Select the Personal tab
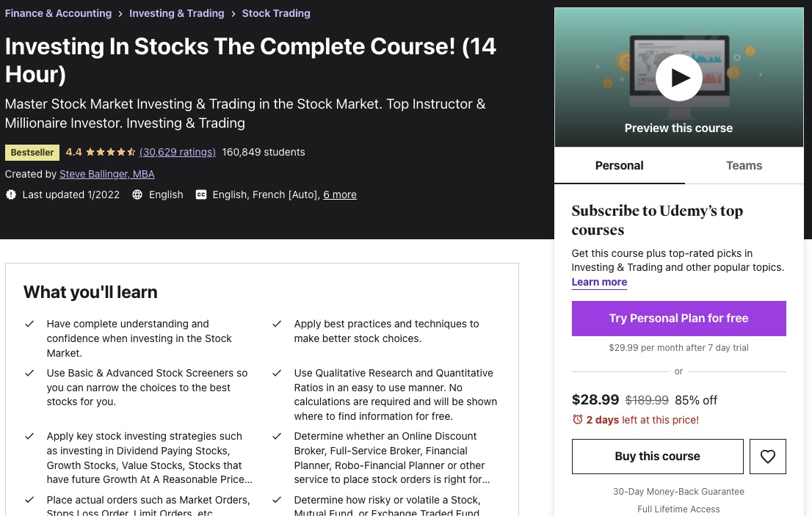Image resolution: width=812 pixels, height=516 pixels. coord(619,166)
